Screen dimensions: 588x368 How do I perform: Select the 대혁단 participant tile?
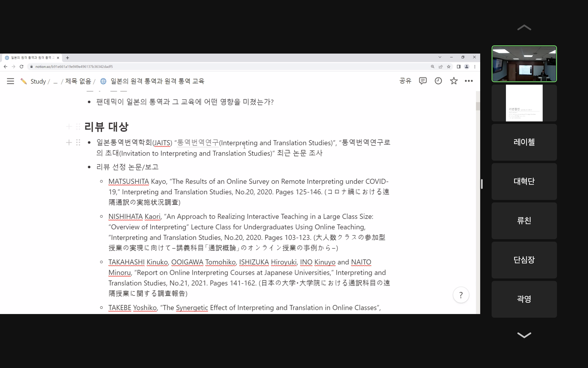(524, 181)
